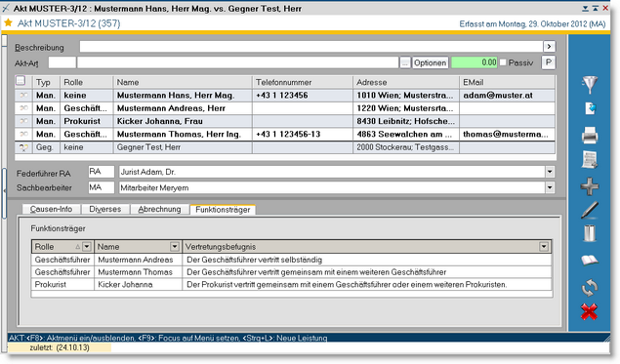
Task: Select the Kicker Johanna, Frau name cell
Action: [x=183, y=121]
